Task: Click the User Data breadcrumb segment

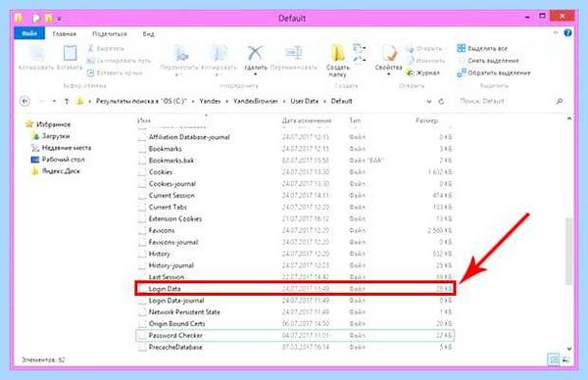Action: pos(305,101)
